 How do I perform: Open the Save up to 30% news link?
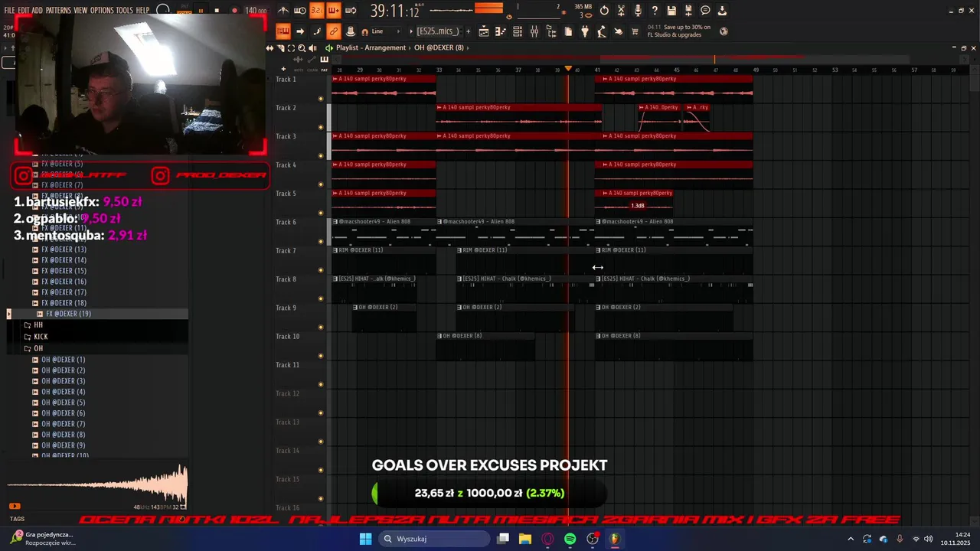[678, 31]
